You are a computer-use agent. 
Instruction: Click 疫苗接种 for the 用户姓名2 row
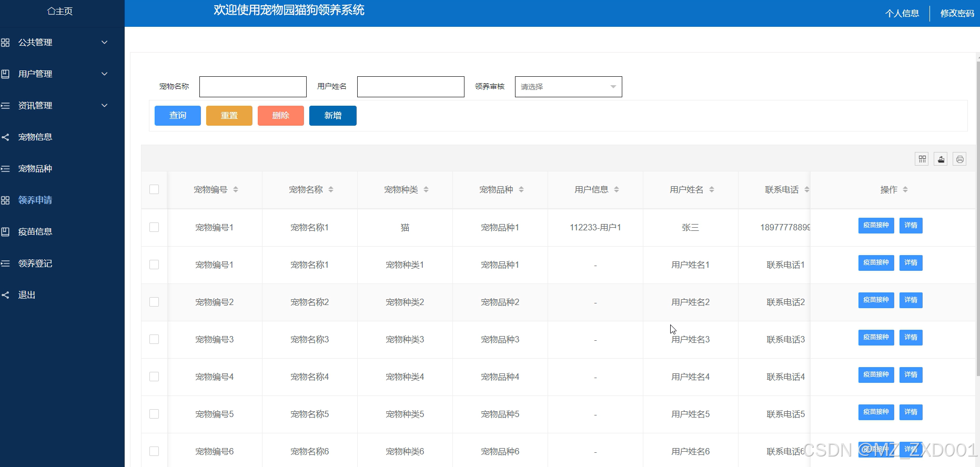[876, 300]
